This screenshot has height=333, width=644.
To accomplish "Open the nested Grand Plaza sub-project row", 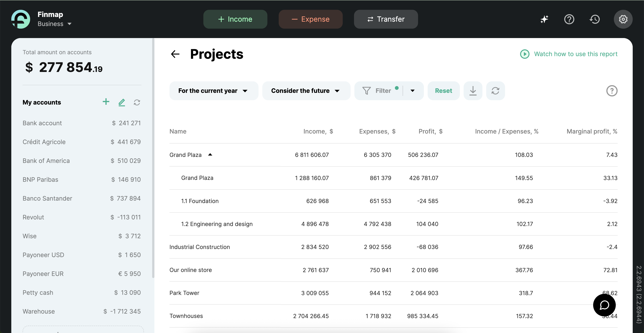I will click(x=394, y=178).
